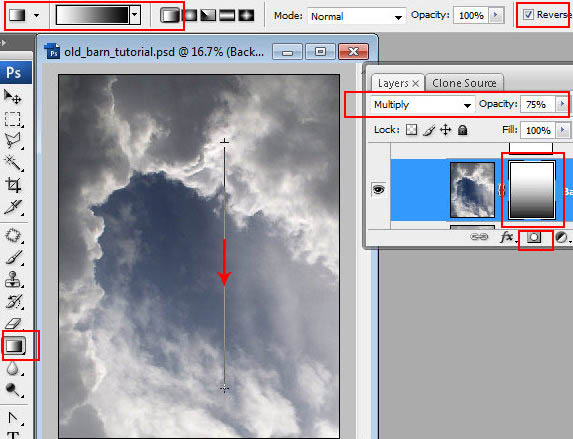Screen dimensions: 573x439
Task: Toggle Lock position icon
Action: 446,130
